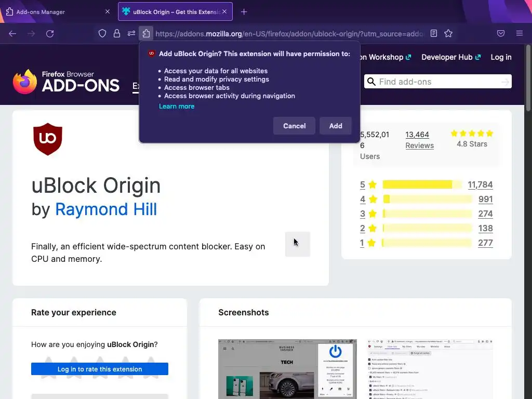Click the 'Screenshots' section heading
This screenshot has height=399, width=532.
pos(244,312)
